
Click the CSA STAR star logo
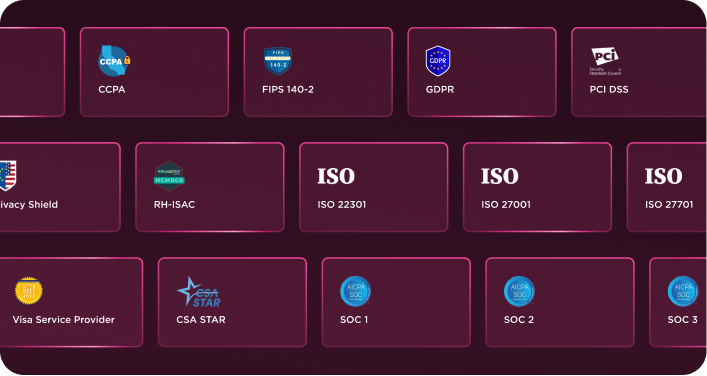point(199,292)
